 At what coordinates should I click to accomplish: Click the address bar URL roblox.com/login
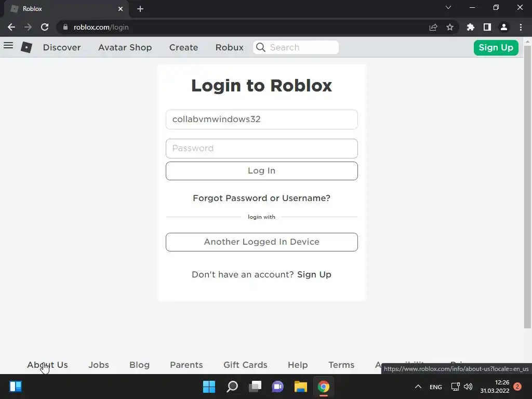click(x=101, y=27)
